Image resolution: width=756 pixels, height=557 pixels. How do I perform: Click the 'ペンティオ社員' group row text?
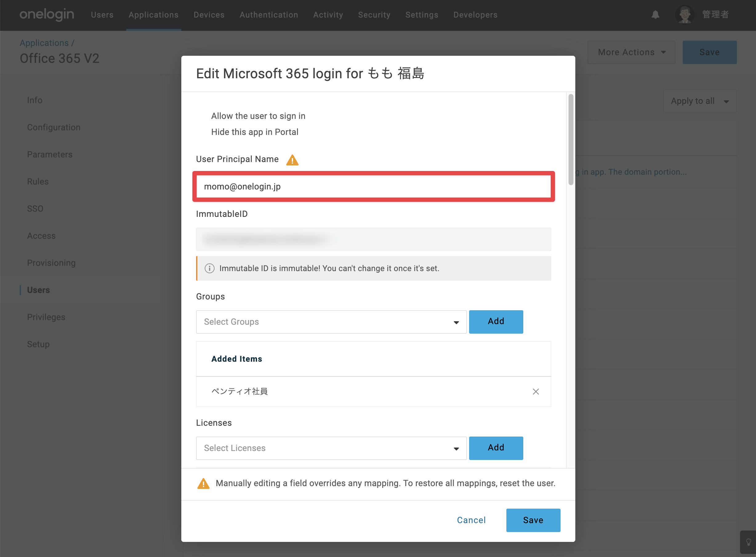click(239, 392)
